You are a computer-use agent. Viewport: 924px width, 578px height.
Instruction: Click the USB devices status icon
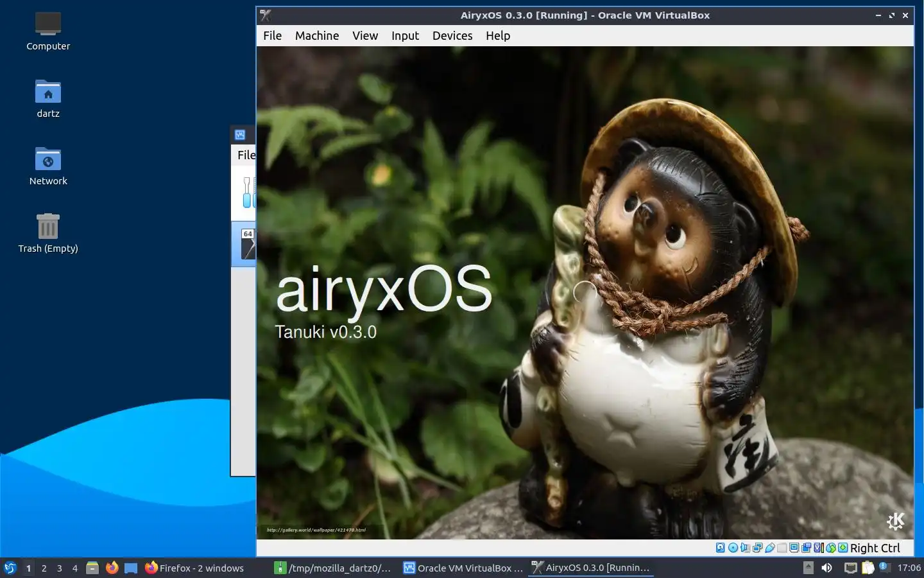(x=770, y=548)
